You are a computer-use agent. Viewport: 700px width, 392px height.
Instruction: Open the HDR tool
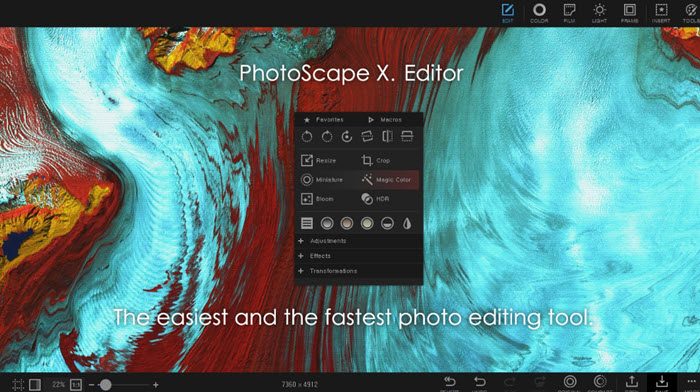point(375,199)
